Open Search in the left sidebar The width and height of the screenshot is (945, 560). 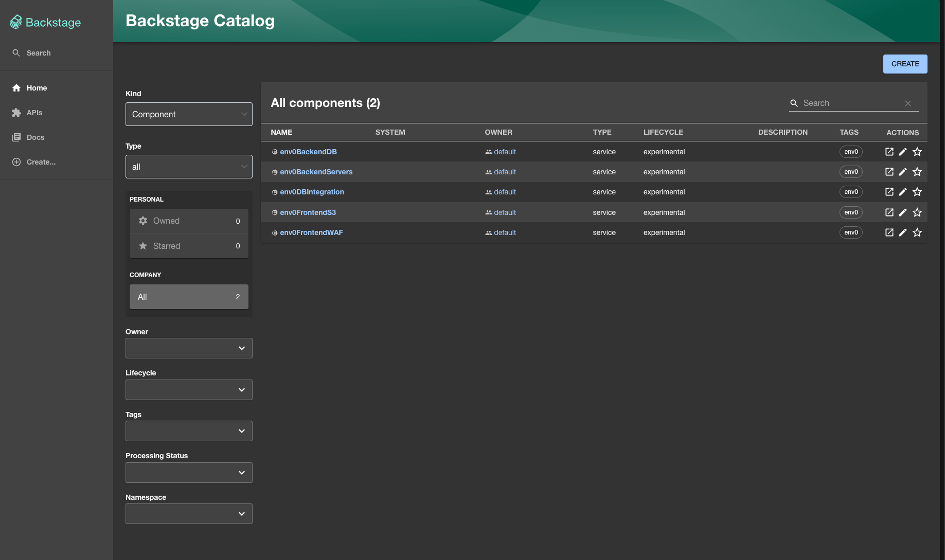tap(31, 53)
